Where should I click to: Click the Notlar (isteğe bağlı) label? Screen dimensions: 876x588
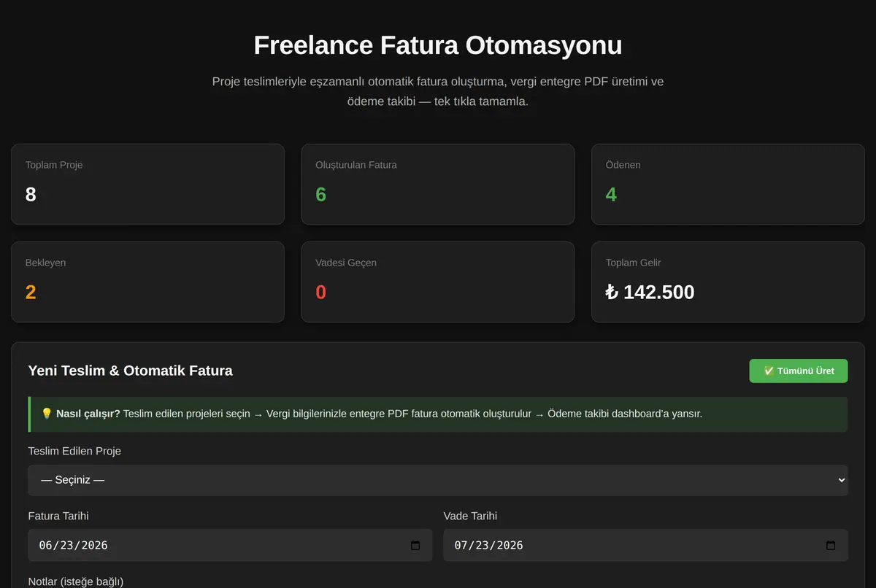point(76,581)
